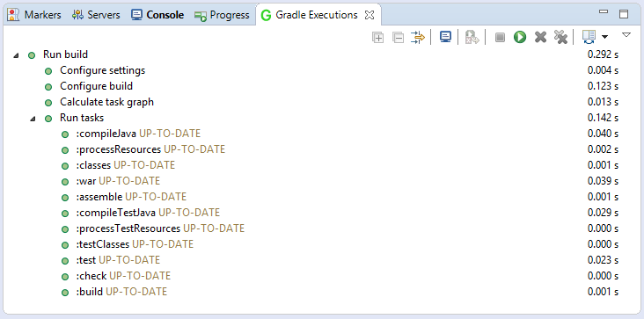The height and width of the screenshot is (319, 644).
Task: Click the Cancel execution stop icon
Action: (500, 38)
